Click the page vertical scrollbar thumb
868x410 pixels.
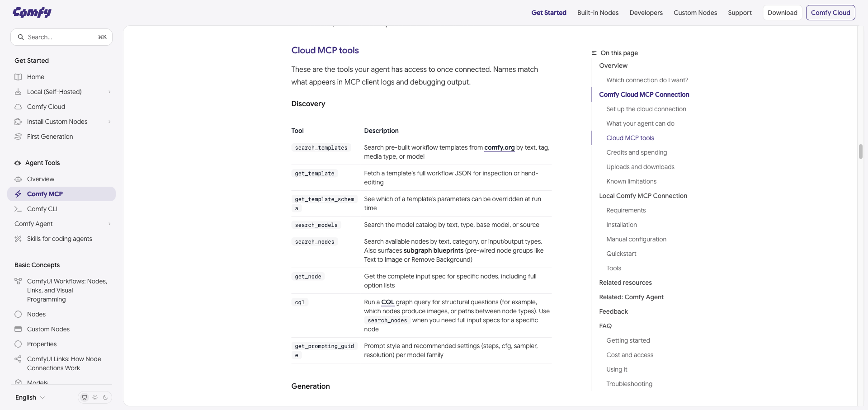(x=861, y=151)
